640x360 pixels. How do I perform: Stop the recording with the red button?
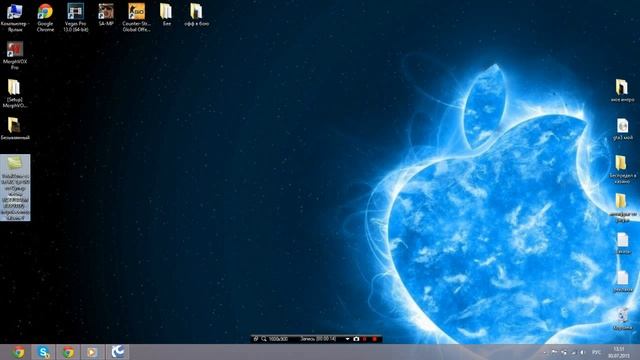(374, 339)
